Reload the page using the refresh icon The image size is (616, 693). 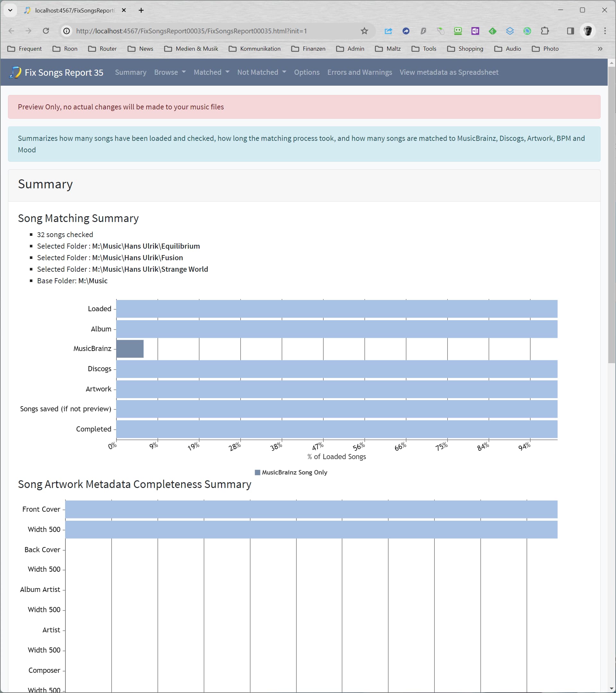click(x=46, y=31)
